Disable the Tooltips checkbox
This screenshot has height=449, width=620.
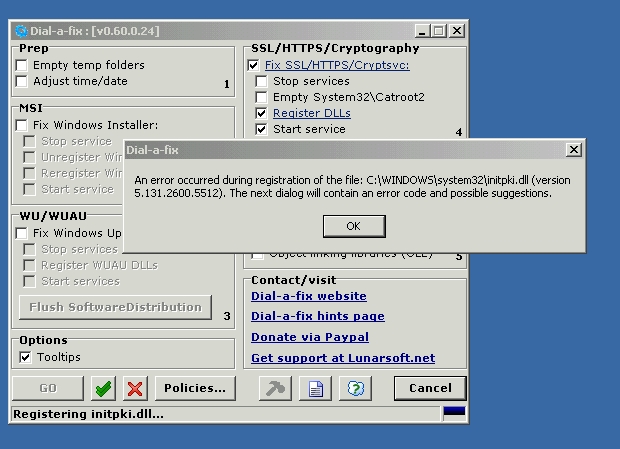coord(25,357)
